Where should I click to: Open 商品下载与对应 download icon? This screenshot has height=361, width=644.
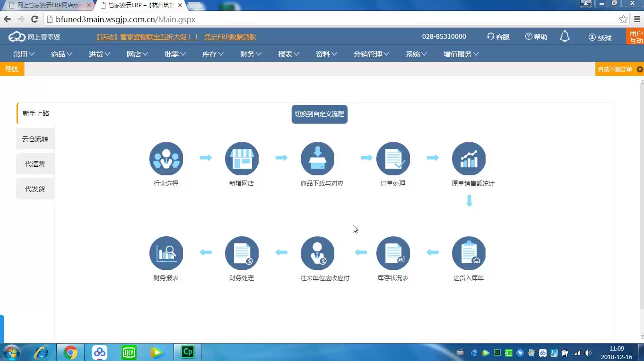point(317,159)
